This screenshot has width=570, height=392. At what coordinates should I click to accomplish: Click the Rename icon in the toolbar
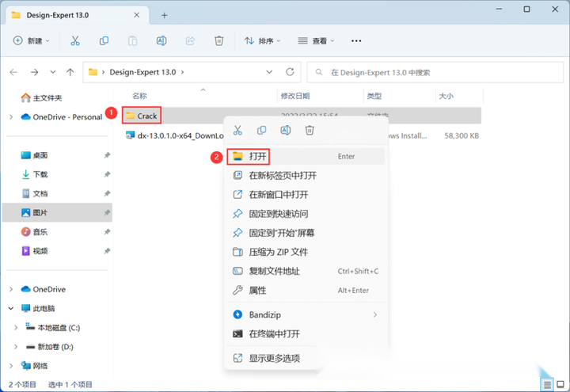[x=161, y=40]
